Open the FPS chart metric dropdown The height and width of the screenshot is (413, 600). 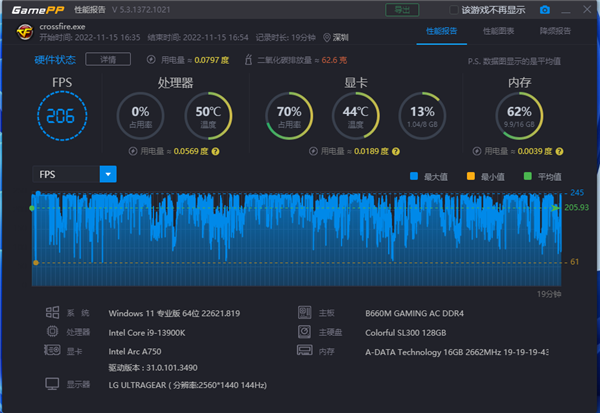[x=108, y=174]
